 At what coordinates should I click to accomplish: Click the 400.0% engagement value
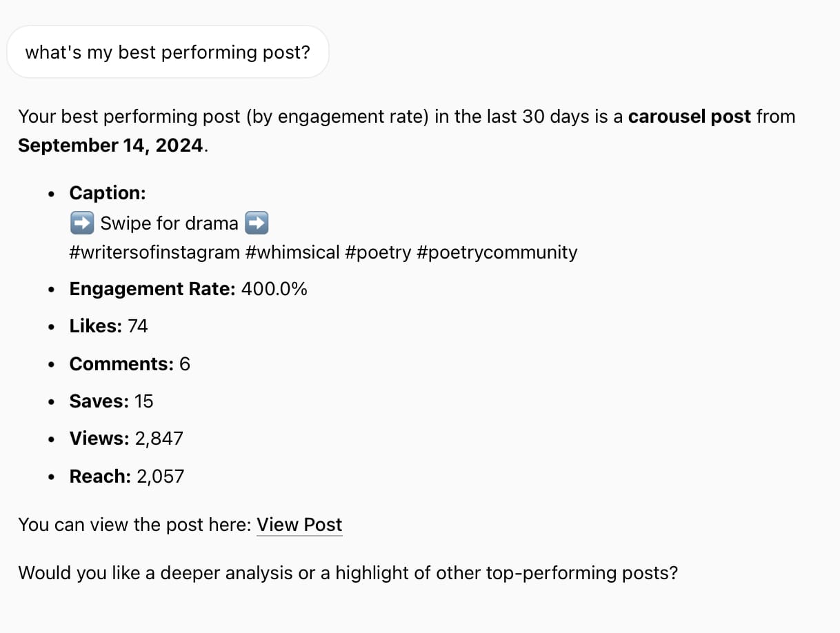274,289
